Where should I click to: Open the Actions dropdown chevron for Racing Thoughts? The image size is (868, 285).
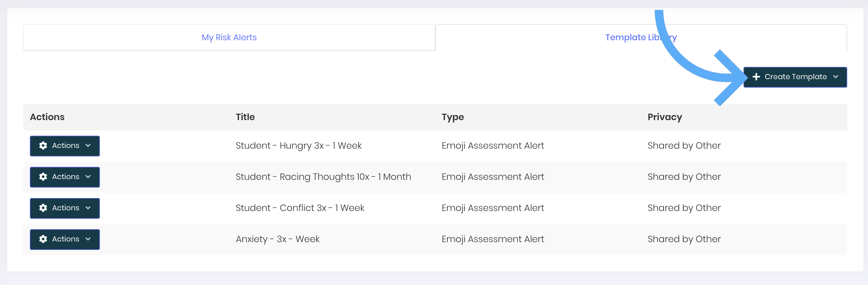pyautogui.click(x=88, y=177)
